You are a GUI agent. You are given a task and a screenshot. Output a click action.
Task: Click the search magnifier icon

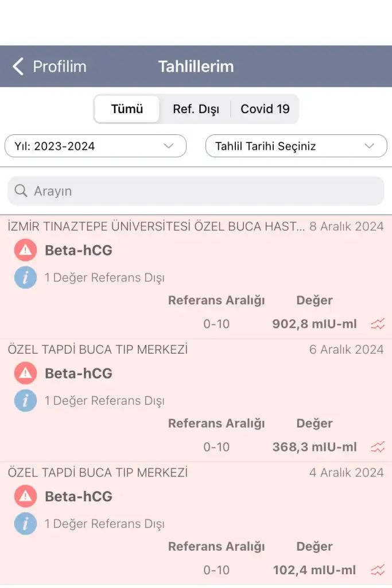click(21, 191)
